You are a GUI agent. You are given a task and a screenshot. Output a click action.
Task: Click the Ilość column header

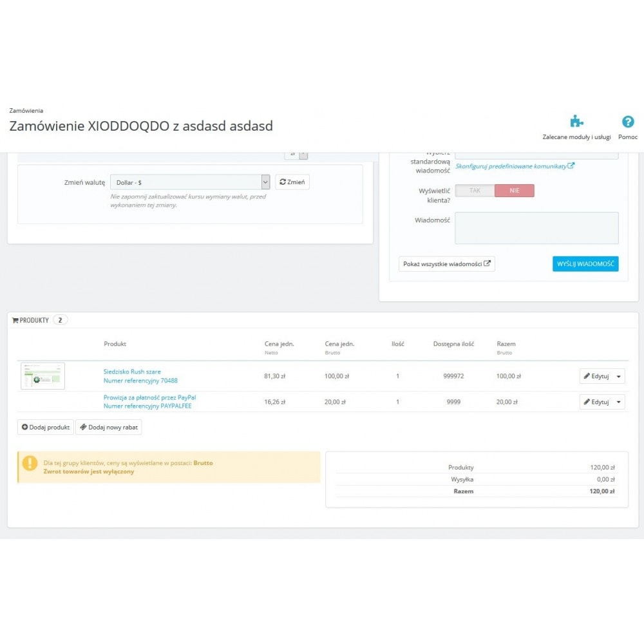(x=397, y=344)
